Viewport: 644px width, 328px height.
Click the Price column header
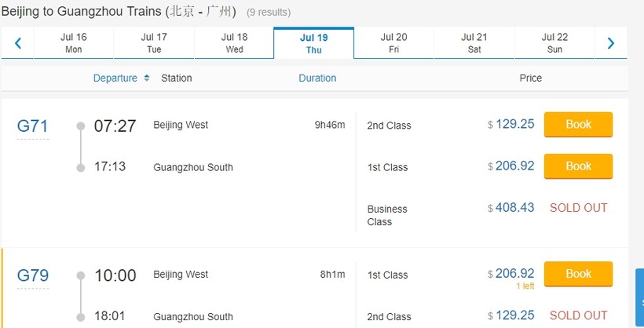tap(530, 78)
